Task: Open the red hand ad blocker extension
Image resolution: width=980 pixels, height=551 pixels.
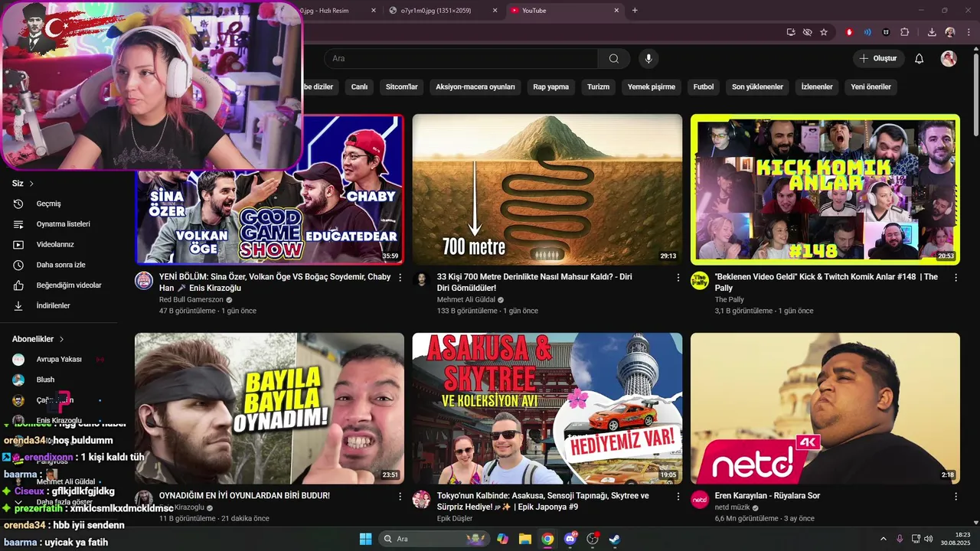Action: pyautogui.click(x=849, y=32)
